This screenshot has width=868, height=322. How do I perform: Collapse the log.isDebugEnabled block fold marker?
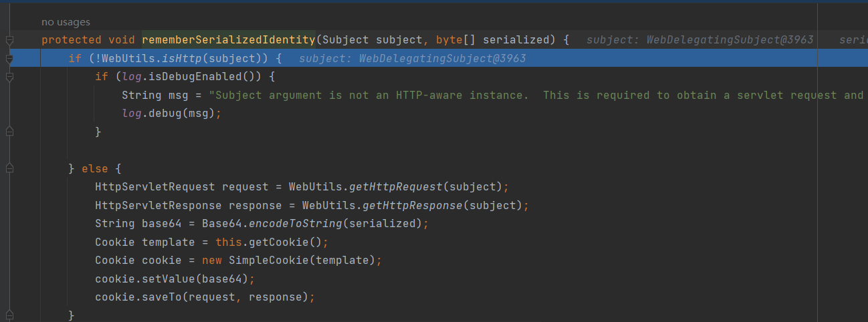(9, 77)
